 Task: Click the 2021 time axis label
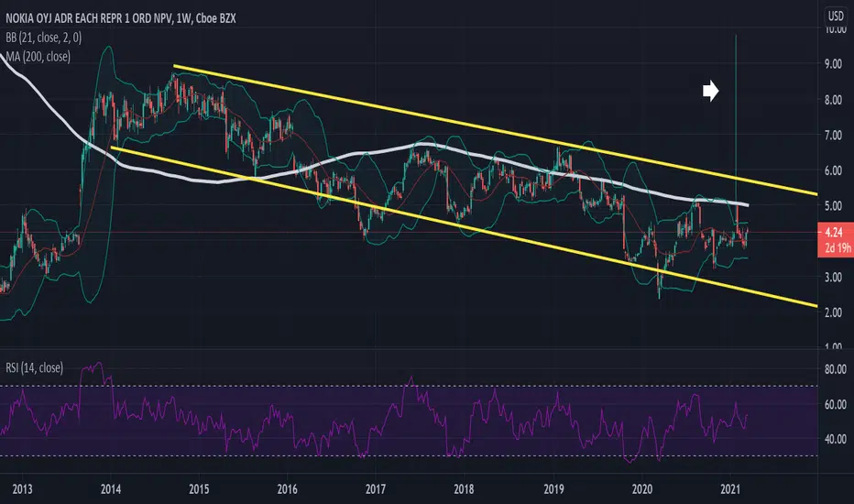click(x=730, y=488)
